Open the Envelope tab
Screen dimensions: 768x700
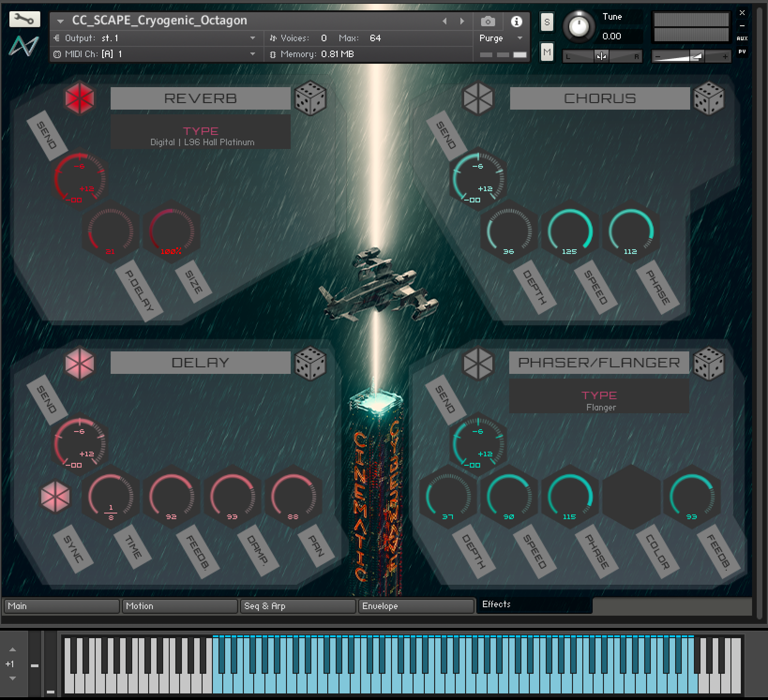tap(415, 606)
